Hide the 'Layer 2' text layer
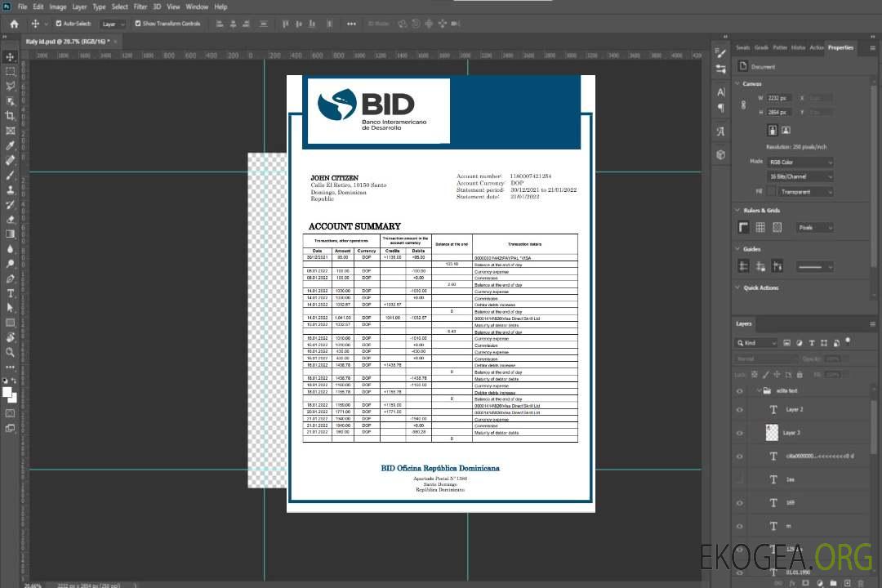The height and width of the screenshot is (588, 882). 740,410
